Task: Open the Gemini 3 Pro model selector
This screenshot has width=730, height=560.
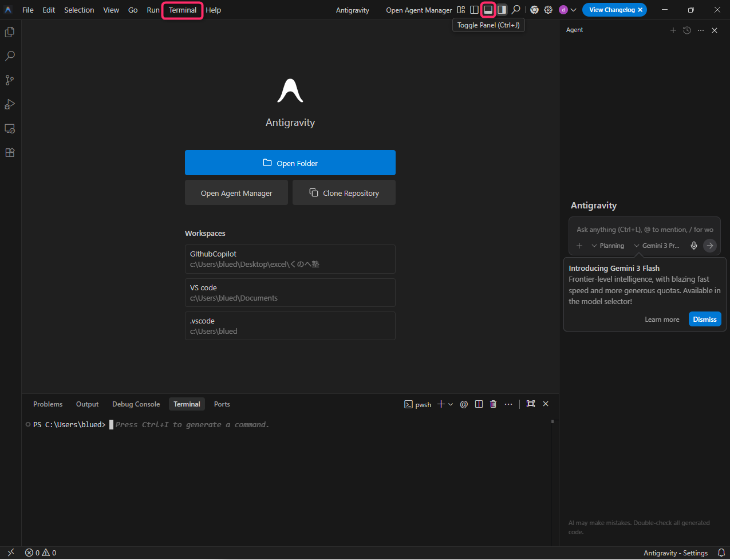Action: (x=657, y=246)
